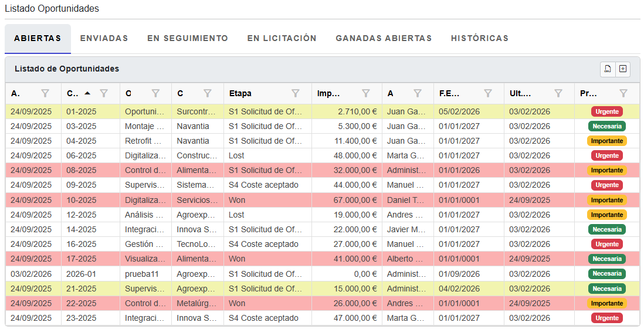
Task: Click filter funnel in the F.E... column
Action: click(x=488, y=93)
